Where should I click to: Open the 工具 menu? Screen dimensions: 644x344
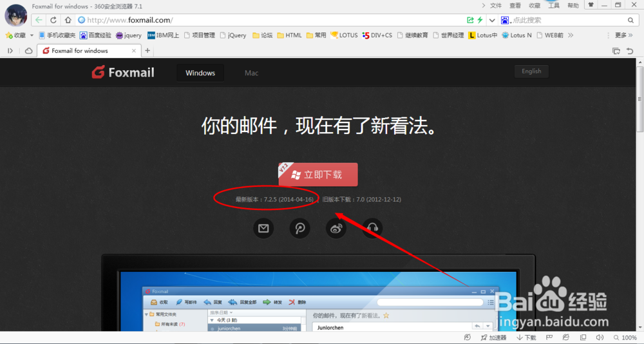click(x=554, y=5)
